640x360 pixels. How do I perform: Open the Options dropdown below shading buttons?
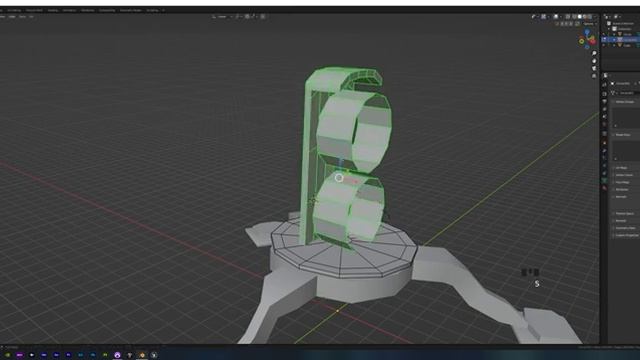click(589, 24)
